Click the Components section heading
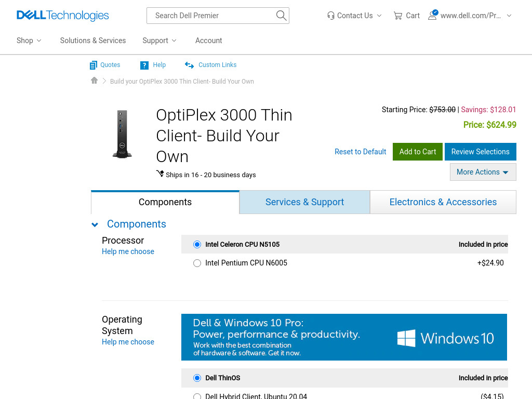The image size is (532, 399). click(137, 224)
